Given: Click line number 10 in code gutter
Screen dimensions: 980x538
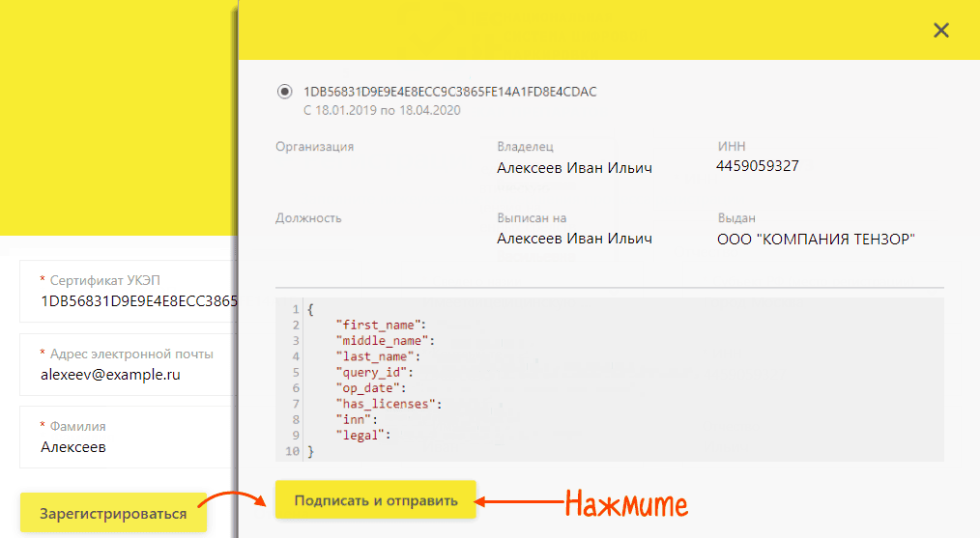Looking at the screenshot, I should tap(293, 451).
